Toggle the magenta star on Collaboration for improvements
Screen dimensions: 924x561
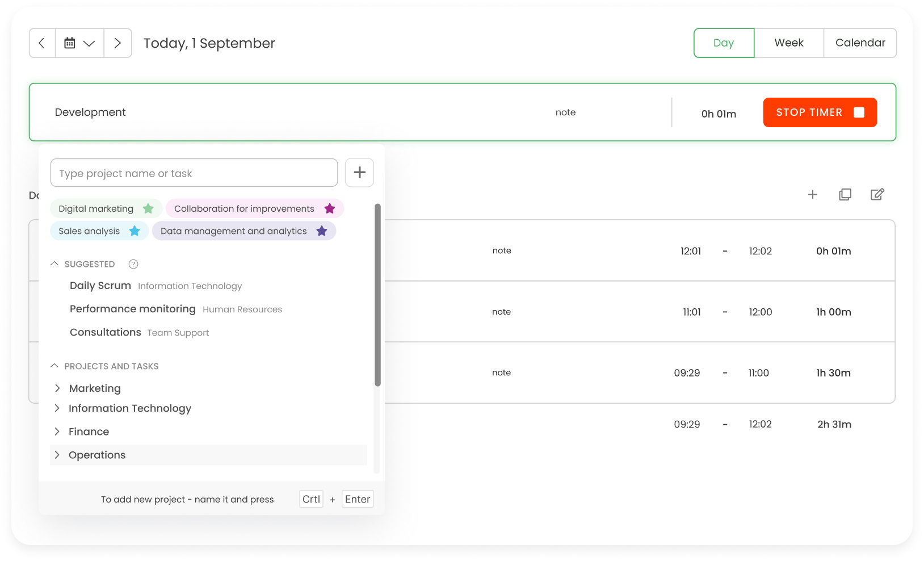(330, 208)
